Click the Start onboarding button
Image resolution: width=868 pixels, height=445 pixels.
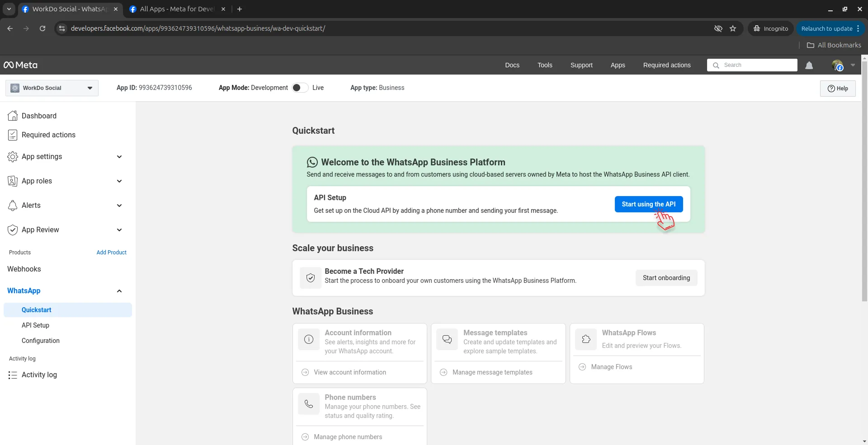pos(666,278)
